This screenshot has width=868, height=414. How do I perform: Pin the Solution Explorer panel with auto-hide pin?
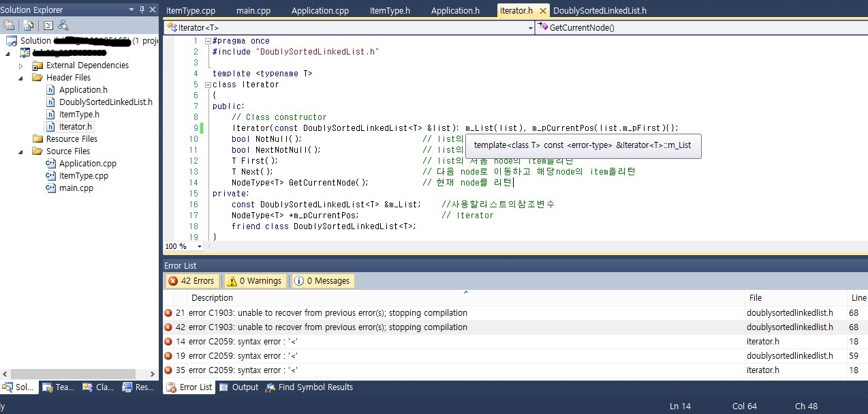click(x=142, y=10)
